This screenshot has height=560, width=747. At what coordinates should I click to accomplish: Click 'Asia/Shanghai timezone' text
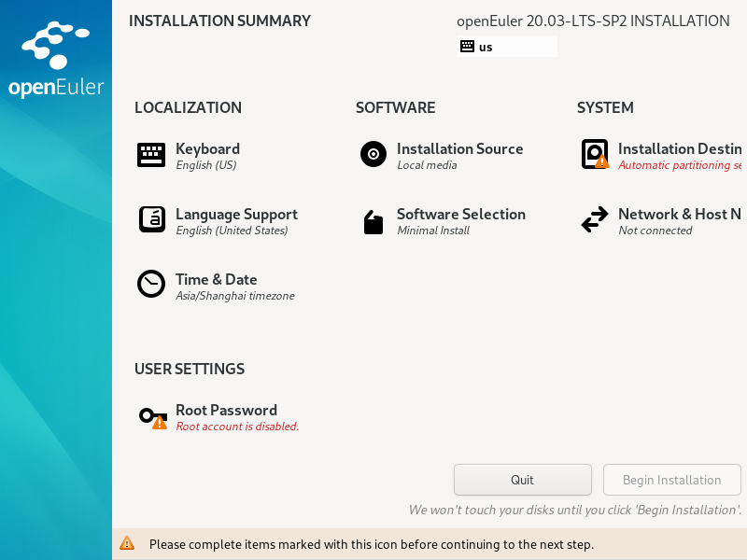point(235,296)
